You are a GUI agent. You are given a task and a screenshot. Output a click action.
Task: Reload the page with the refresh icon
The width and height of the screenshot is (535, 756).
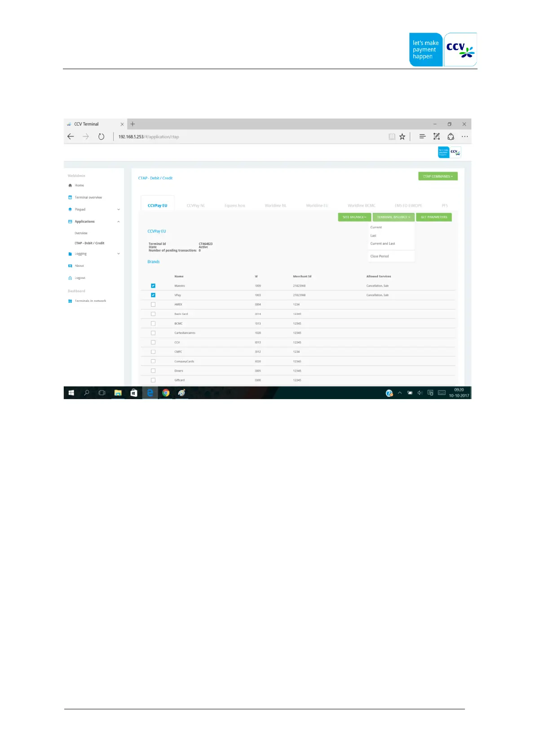[102, 136]
